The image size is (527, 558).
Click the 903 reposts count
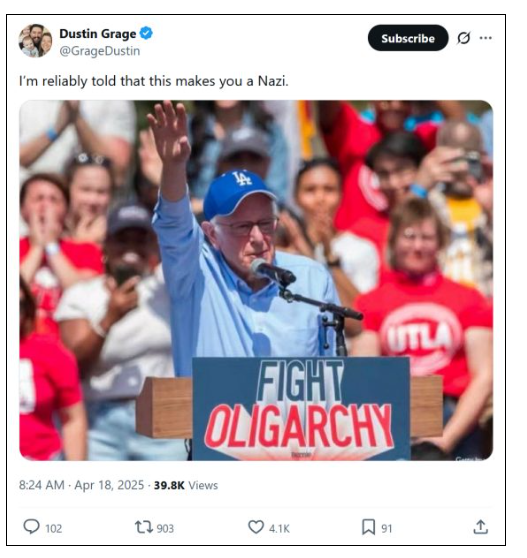pyautogui.click(x=165, y=528)
